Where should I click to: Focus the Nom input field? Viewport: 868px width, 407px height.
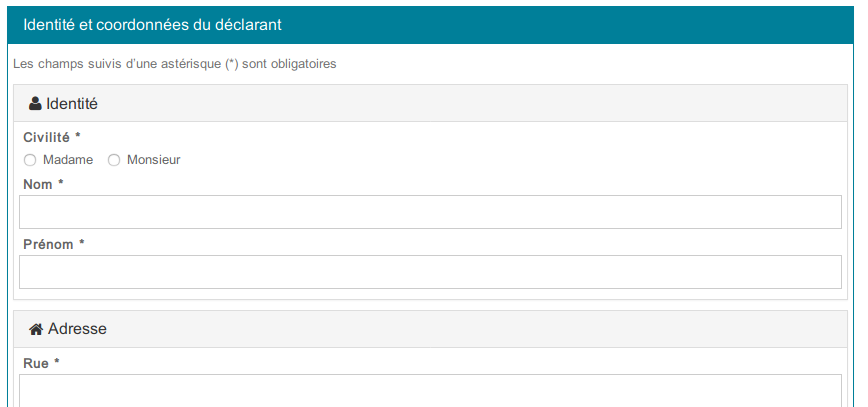coord(430,212)
